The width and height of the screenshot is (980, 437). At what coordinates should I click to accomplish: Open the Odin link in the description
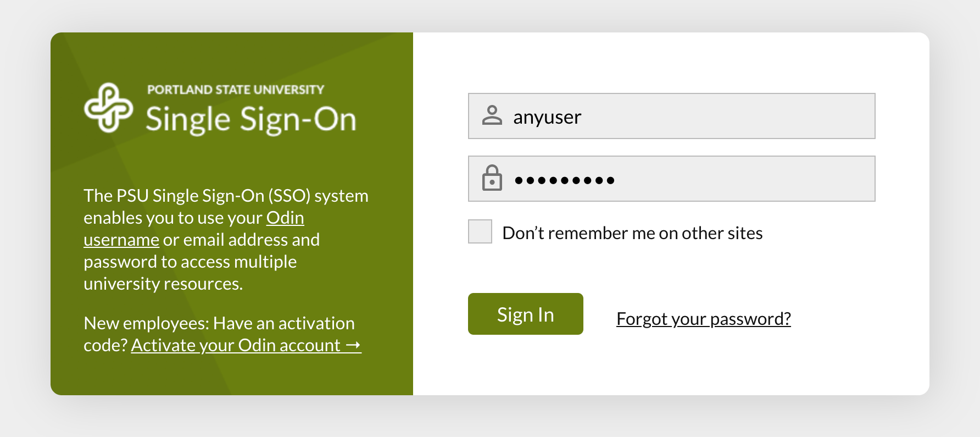click(x=285, y=218)
